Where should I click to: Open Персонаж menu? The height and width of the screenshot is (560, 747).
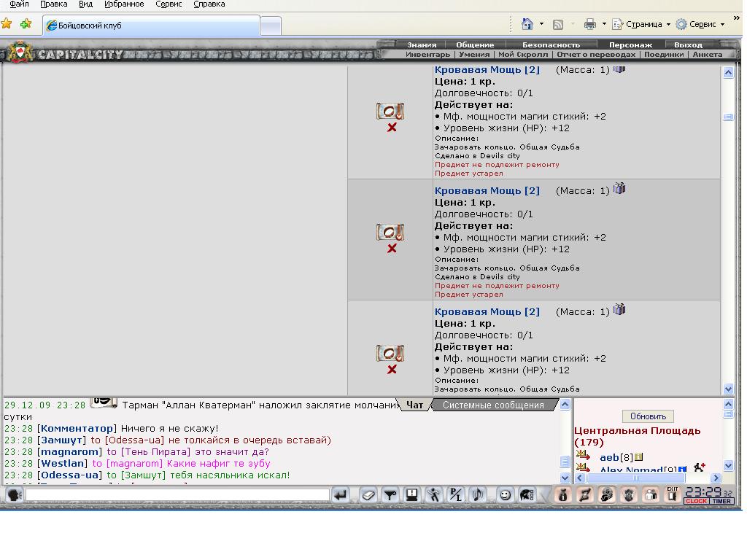[x=631, y=44]
